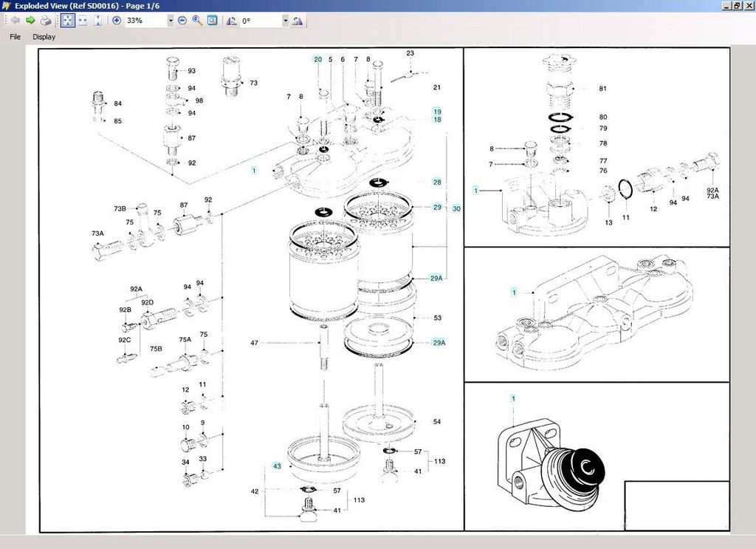Open the 33% zoom level dropdown

[x=171, y=21]
